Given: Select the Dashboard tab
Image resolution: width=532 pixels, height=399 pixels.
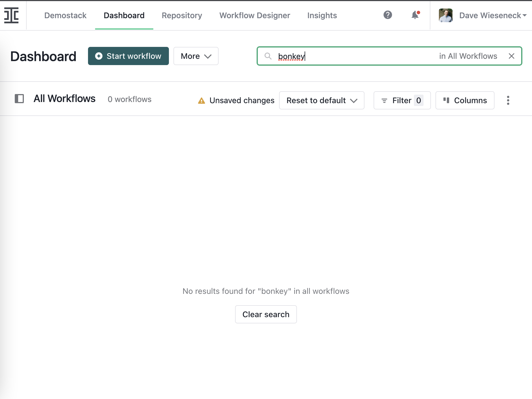Looking at the screenshot, I should [x=124, y=15].
